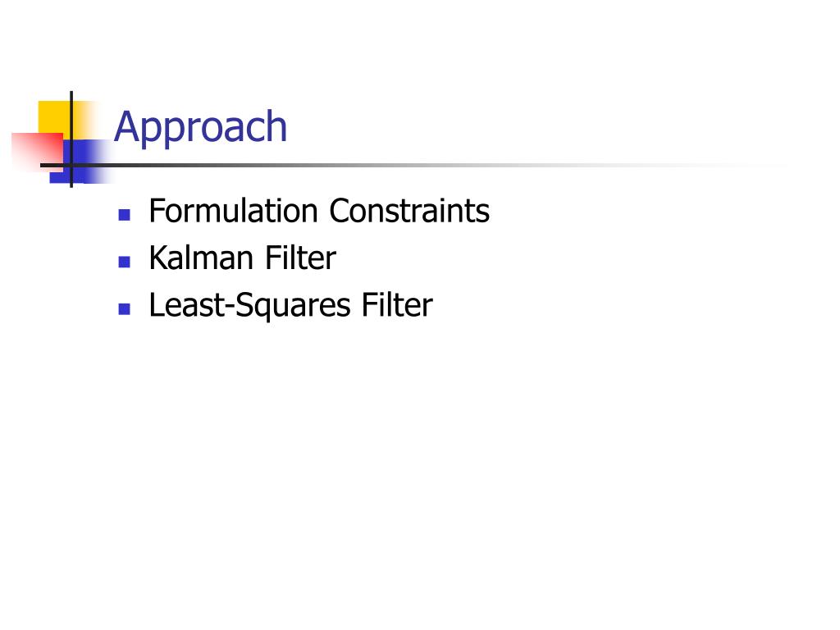Click the hyphen in Least-Squares

coord(230,308)
